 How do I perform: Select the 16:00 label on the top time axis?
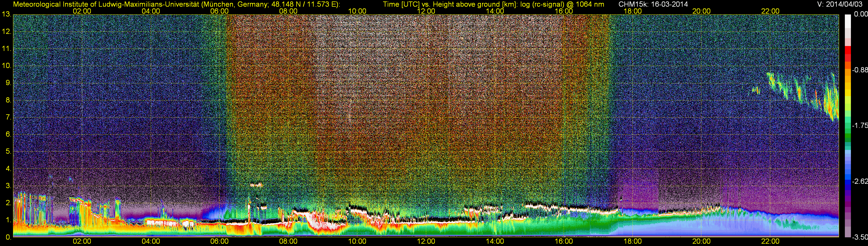click(564, 11)
